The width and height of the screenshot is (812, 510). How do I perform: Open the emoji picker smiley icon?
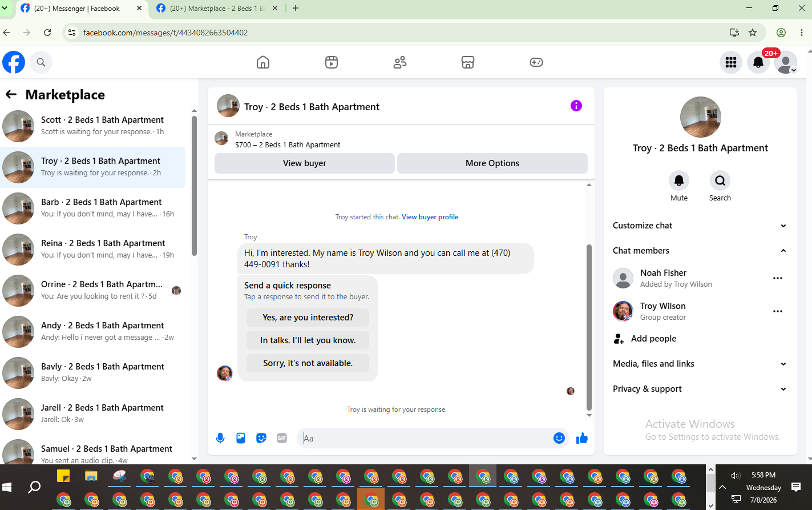point(559,438)
